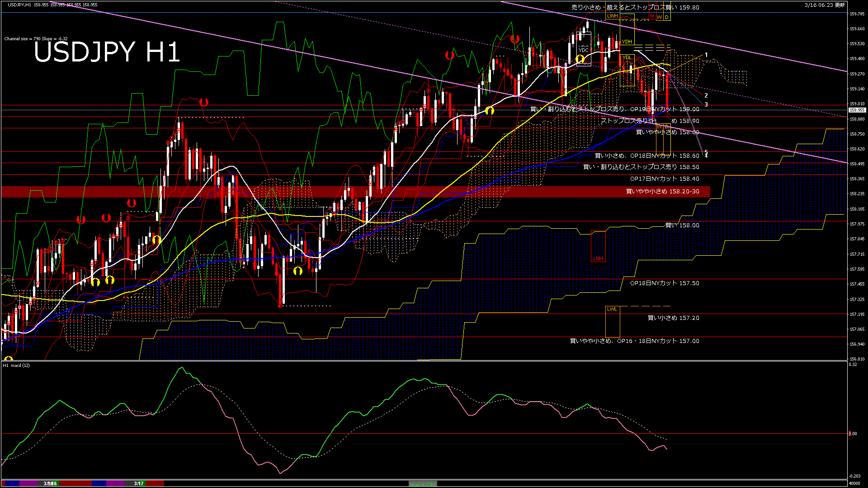Click the LWL last-week-low label

612,309
